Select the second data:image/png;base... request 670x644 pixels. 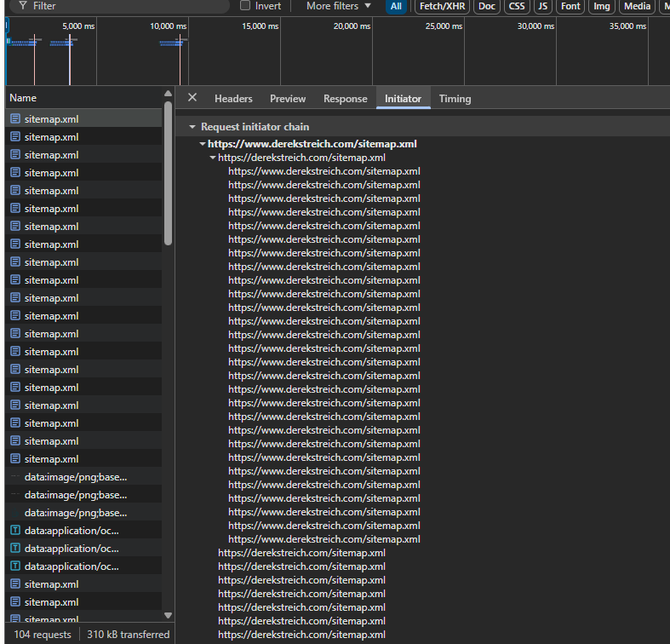pyautogui.click(x=83, y=495)
